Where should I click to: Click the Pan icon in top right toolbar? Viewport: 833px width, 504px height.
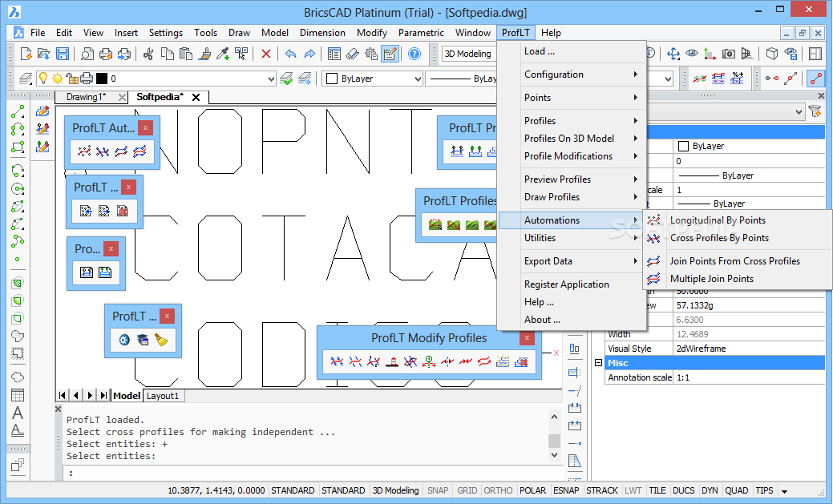[673, 54]
